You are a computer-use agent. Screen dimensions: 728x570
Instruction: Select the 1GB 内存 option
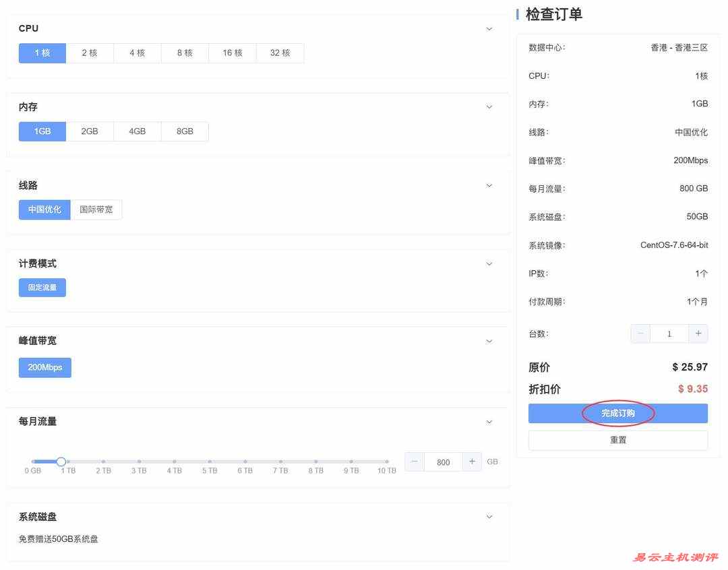pyautogui.click(x=42, y=131)
